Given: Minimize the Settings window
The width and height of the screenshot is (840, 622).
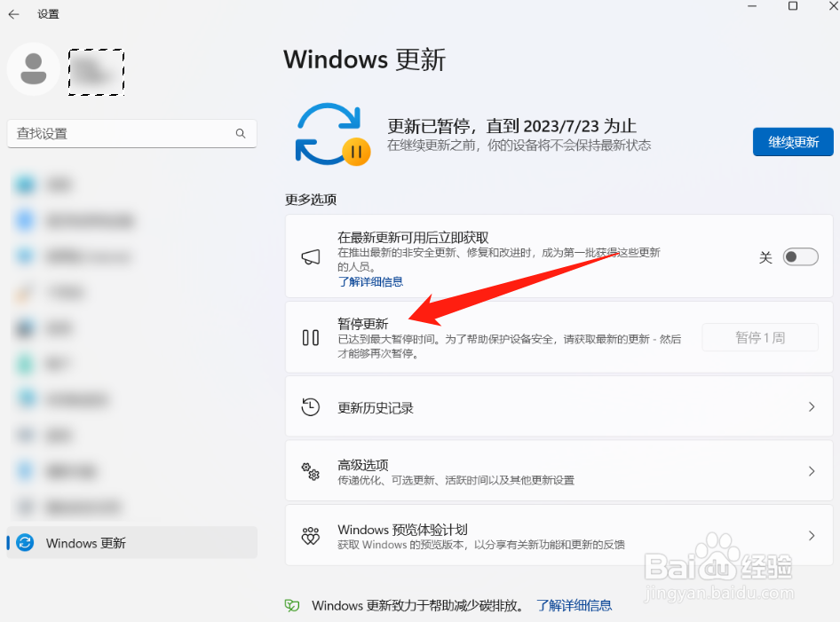Looking at the screenshot, I should click(x=752, y=6).
